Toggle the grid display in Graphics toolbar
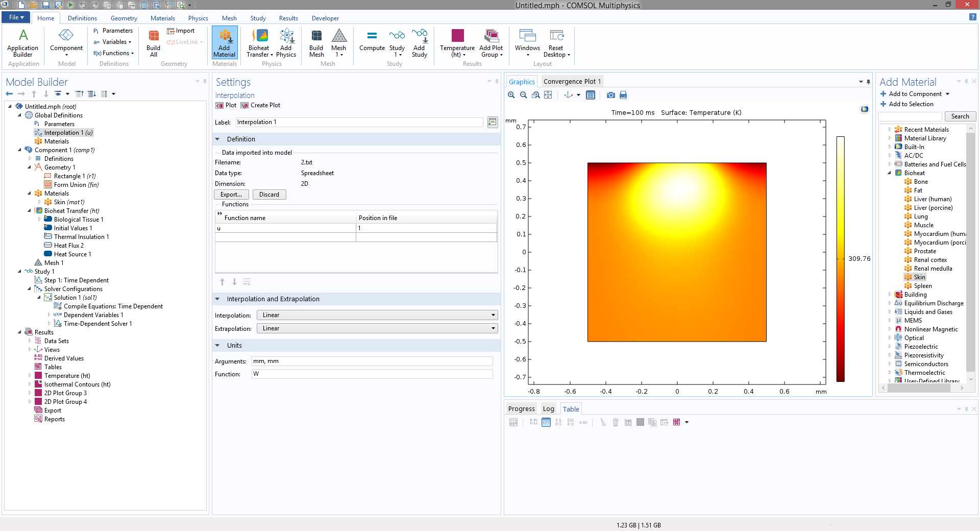980x531 pixels. click(591, 95)
